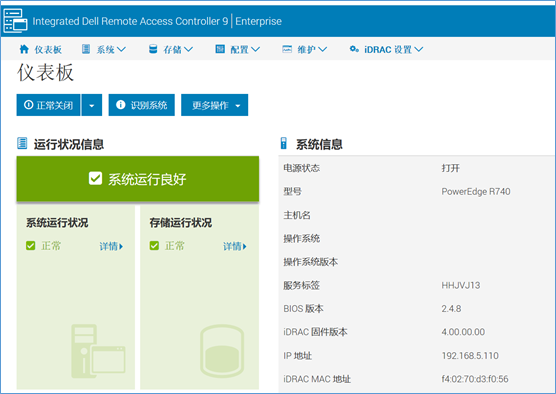The width and height of the screenshot is (556, 394).
Task: Click the 操作系统版本 label
Action: (x=310, y=262)
